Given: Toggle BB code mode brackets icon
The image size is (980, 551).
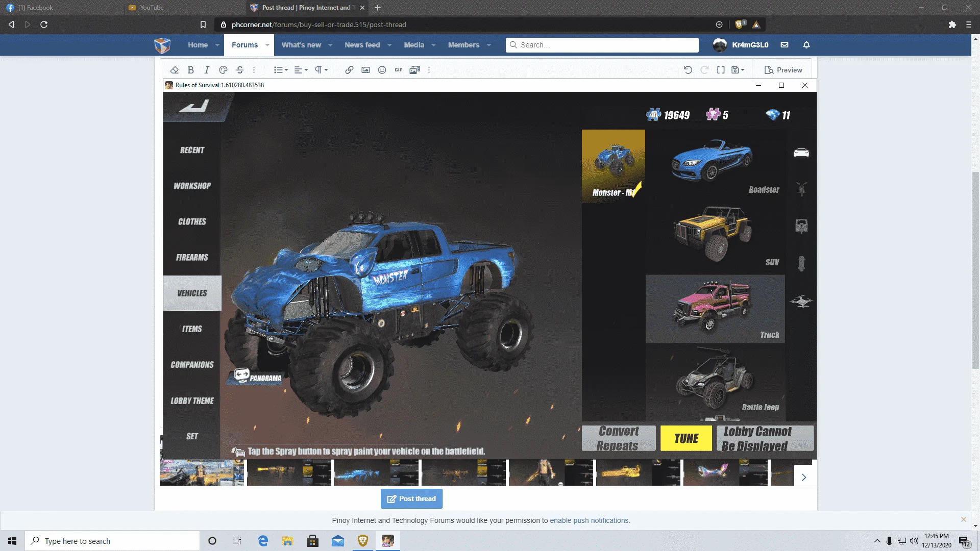Looking at the screenshot, I should pos(721,70).
